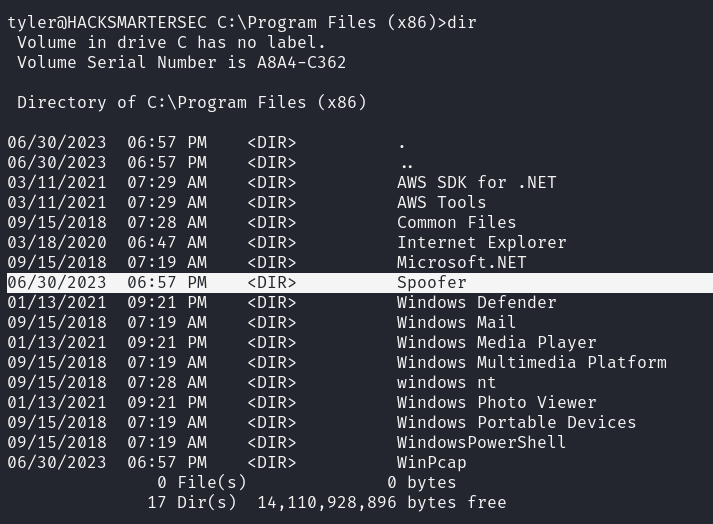This screenshot has width=713, height=524.
Task: Click the Windows Defender directory entry
Action: click(476, 302)
